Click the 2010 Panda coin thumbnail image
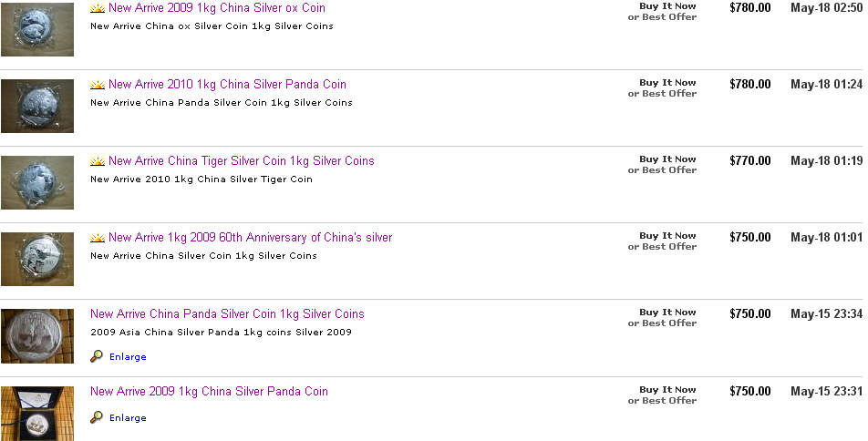This screenshot has width=868, height=441. point(37,106)
